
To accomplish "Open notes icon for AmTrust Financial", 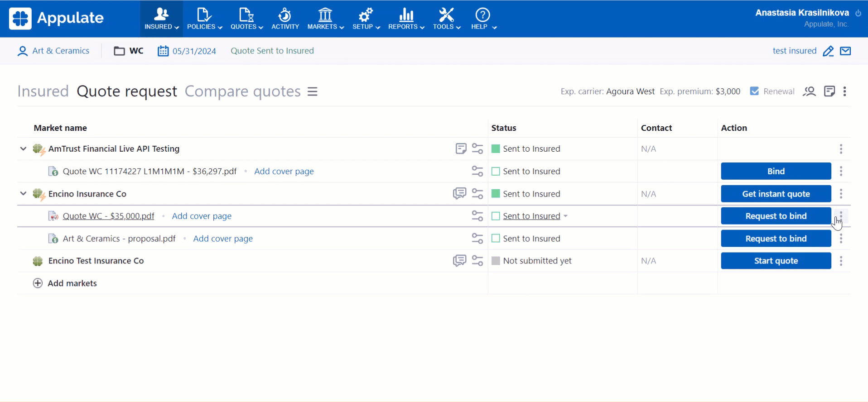I will pos(461,148).
